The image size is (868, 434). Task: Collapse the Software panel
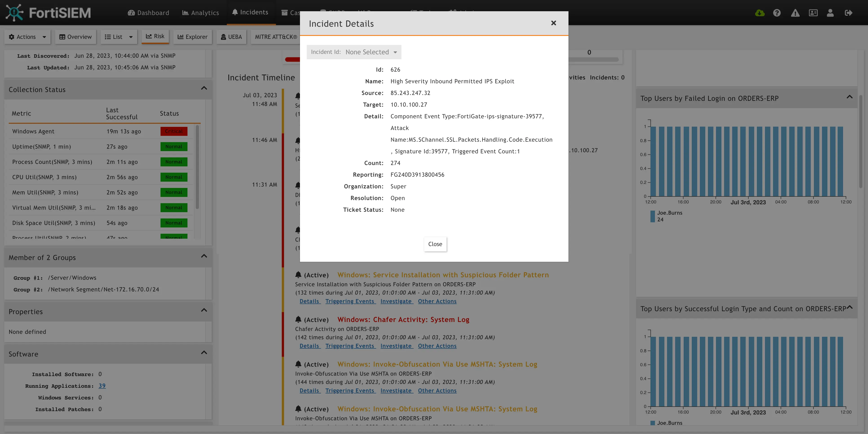(x=204, y=352)
